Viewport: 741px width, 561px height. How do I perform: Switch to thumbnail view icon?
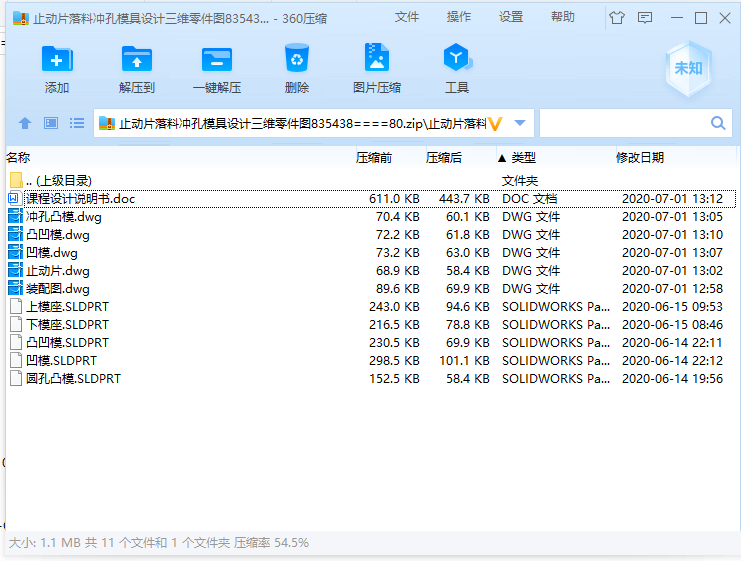point(51,123)
